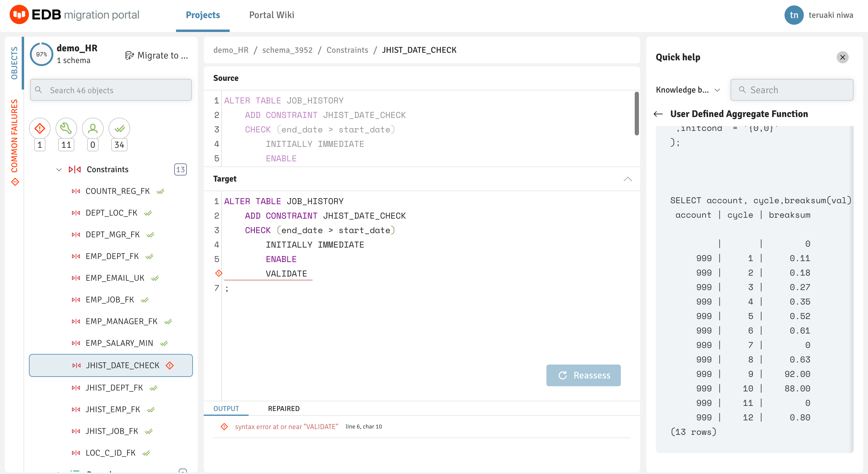The height and width of the screenshot is (474, 868).
Task: Click Migrate to button
Action: pos(157,55)
